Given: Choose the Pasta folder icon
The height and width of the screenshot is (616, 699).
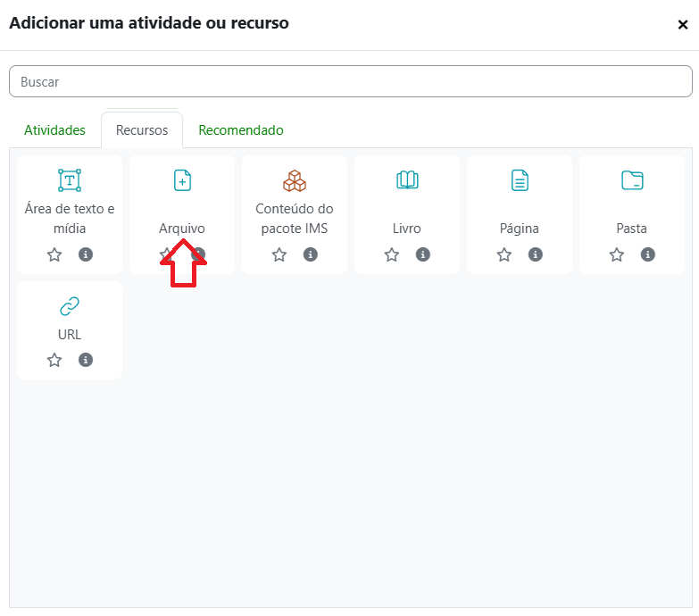Looking at the screenshot, I should pos(632,180).
